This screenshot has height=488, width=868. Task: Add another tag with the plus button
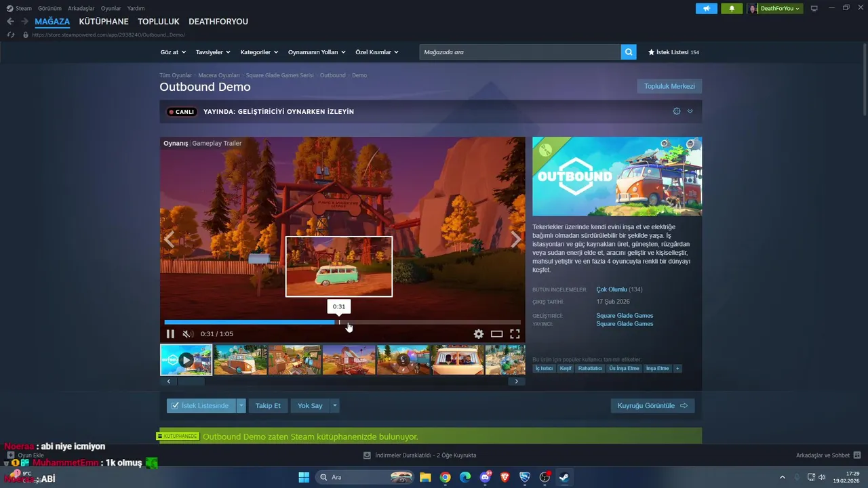tap(677, 369)
